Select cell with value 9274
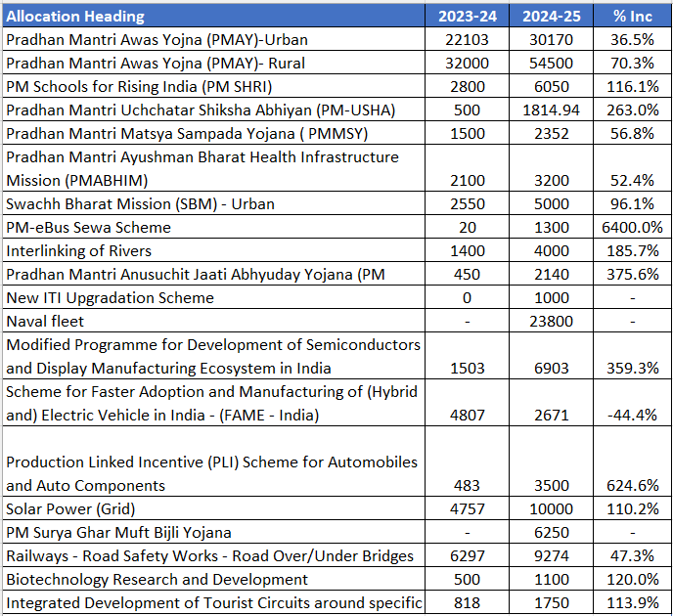The image size is (673, 616). click(551, 555)
